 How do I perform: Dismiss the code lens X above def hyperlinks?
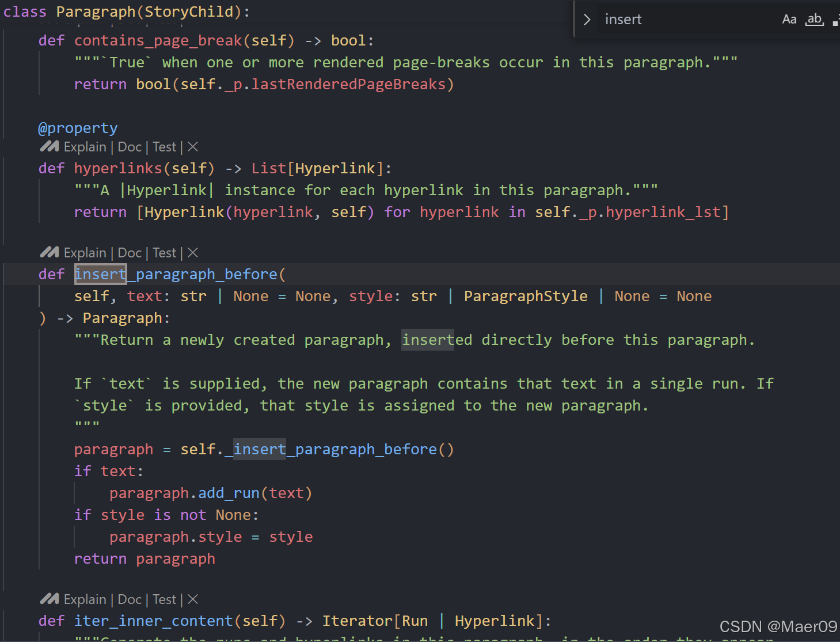pos(193,147)
